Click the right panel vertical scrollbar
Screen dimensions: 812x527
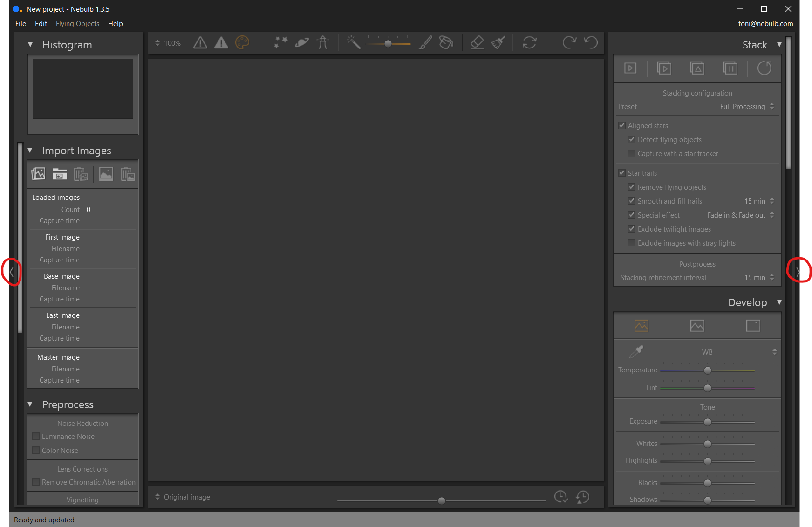(x=789, y=103)
